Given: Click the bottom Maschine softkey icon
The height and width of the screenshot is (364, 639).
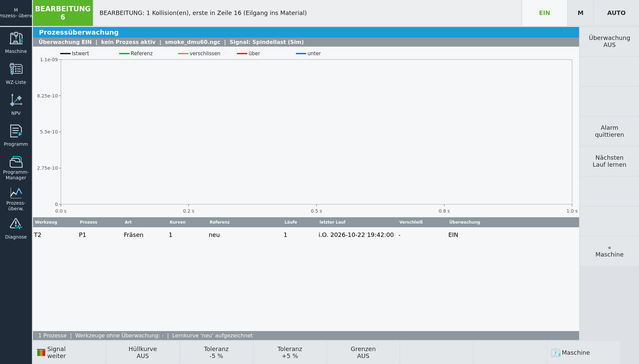Looking at the screenshot, I should 555,352.
